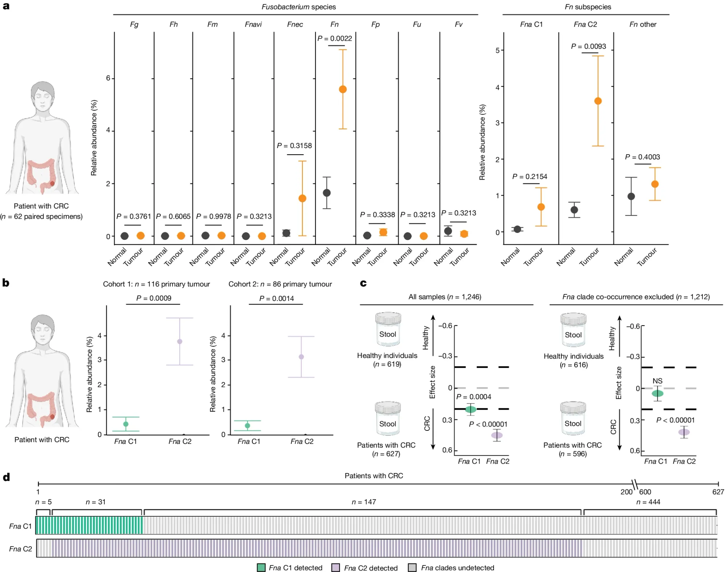The image size is (728, 572).
Task: Click the healthy individuals stool jar (n = 619)
Action: 388,329
